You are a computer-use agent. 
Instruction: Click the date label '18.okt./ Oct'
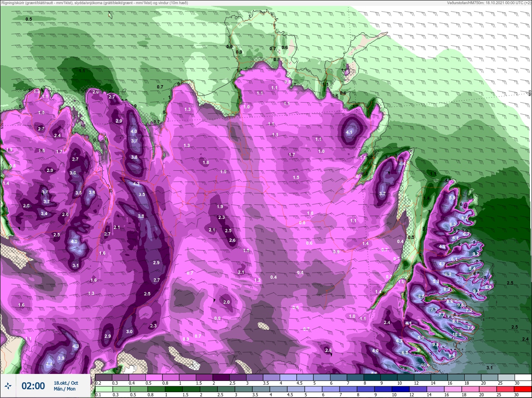tap(66, 383)
